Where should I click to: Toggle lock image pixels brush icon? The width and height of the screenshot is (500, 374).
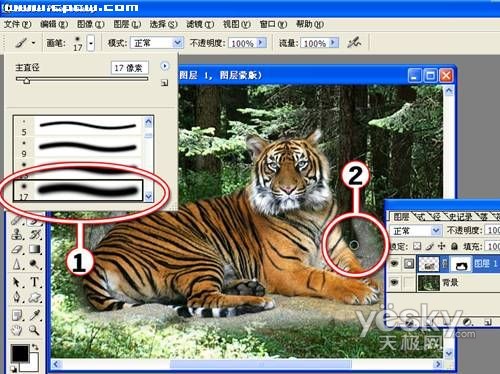(430, 246)
